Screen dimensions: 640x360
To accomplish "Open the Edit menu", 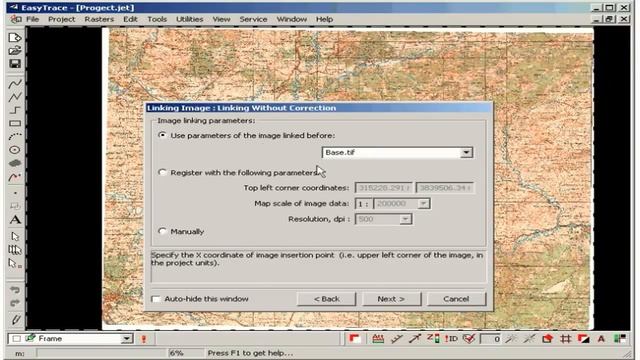I will (130, 19).
